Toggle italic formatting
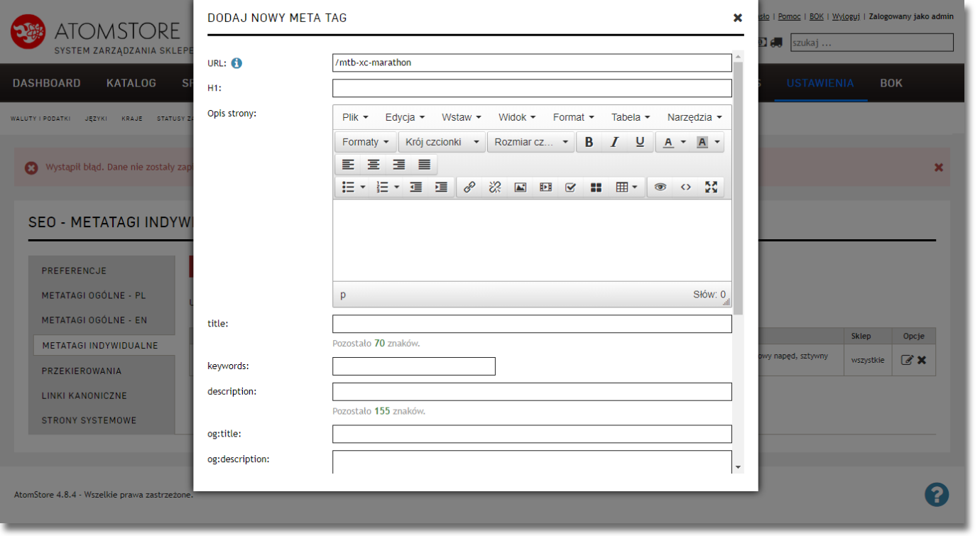 (614, 142)
